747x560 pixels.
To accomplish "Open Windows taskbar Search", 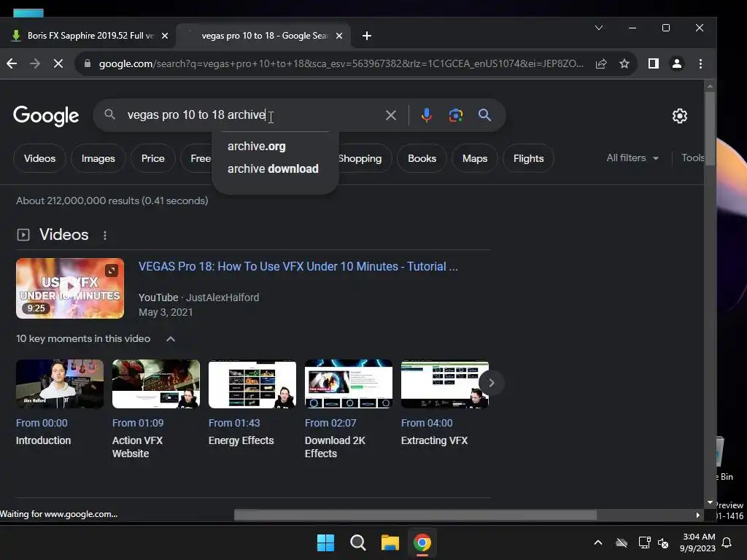I will click(x=357, y=542).
